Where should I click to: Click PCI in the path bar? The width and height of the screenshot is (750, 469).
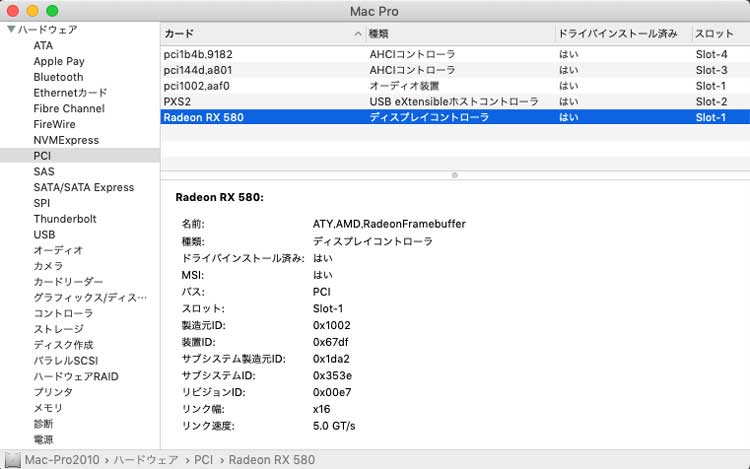[x=203, y=460]
